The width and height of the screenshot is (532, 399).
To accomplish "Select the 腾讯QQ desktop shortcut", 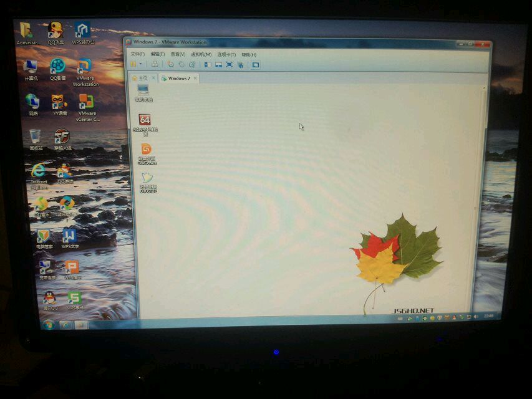I will (50, 300).
